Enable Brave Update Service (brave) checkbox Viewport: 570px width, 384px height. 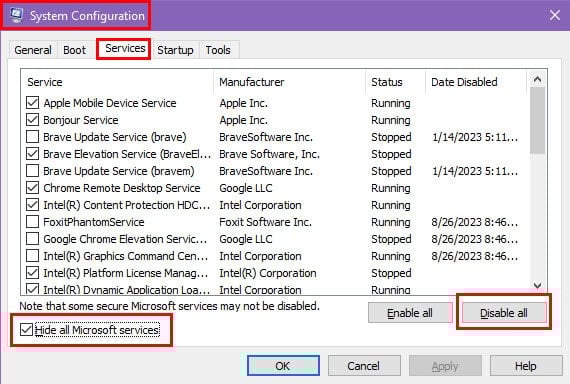(x=32, y=137)
